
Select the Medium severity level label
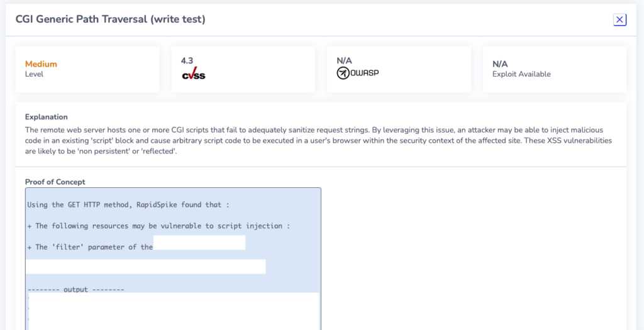(x=41, y=64)
